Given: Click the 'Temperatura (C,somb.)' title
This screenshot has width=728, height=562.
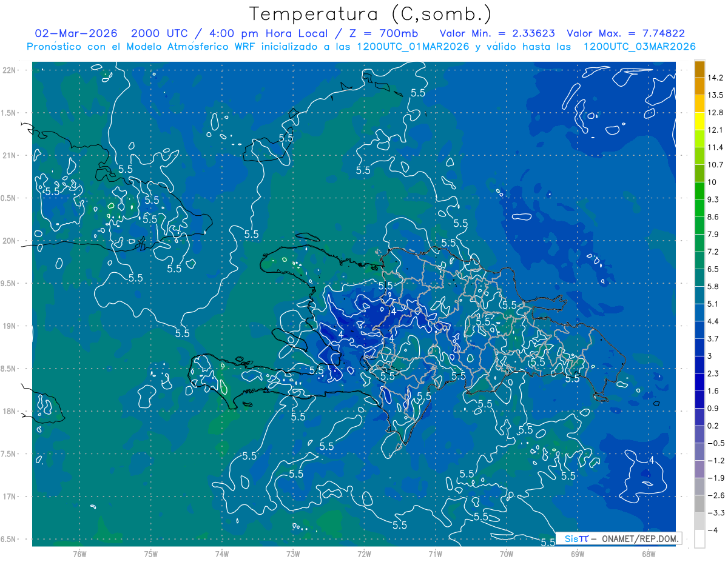Looking at the screenshot, I should coord(371,14).
